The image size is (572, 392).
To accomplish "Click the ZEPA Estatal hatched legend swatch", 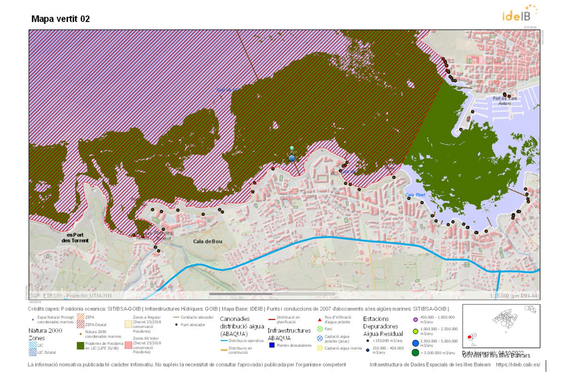I will click(80, 325).
